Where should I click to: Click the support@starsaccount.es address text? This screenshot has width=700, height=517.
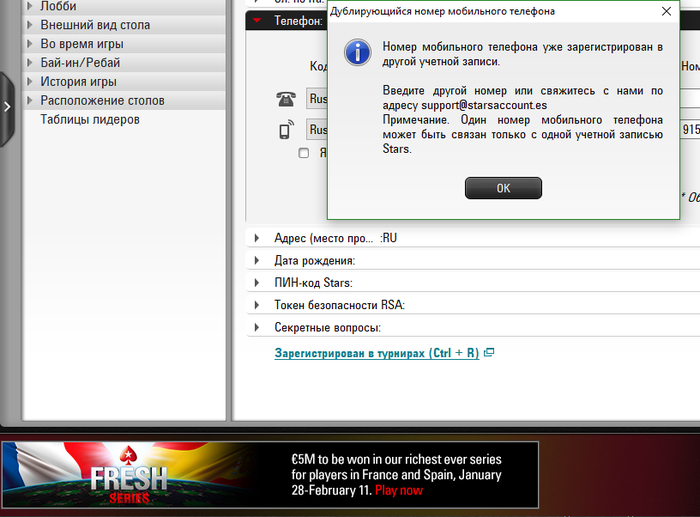coord(484,105)
